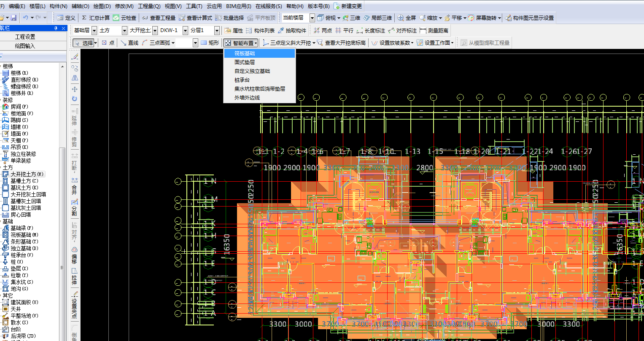Open the 土方 category dropdown
This screenshot has height=341, width=644.
[x=124, y=30]
